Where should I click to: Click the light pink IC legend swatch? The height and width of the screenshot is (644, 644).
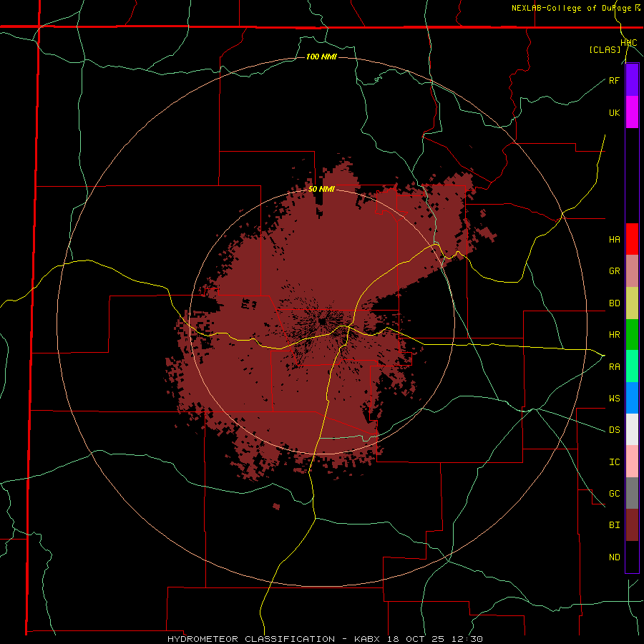pyautogui.click(x=632, y=462)
